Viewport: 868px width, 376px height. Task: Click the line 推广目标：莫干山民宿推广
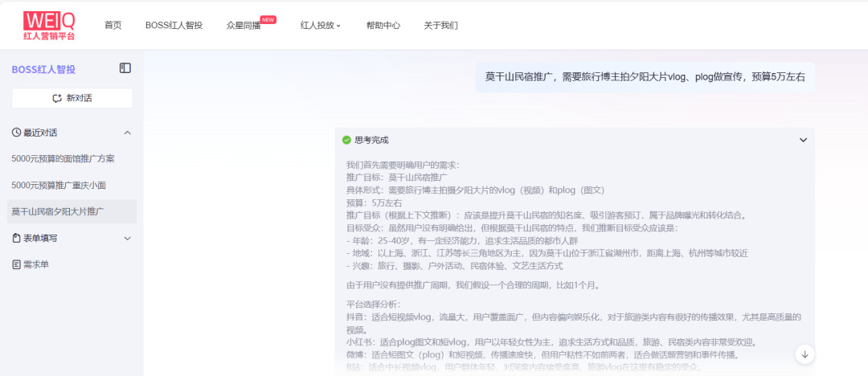tap(397, 178)
